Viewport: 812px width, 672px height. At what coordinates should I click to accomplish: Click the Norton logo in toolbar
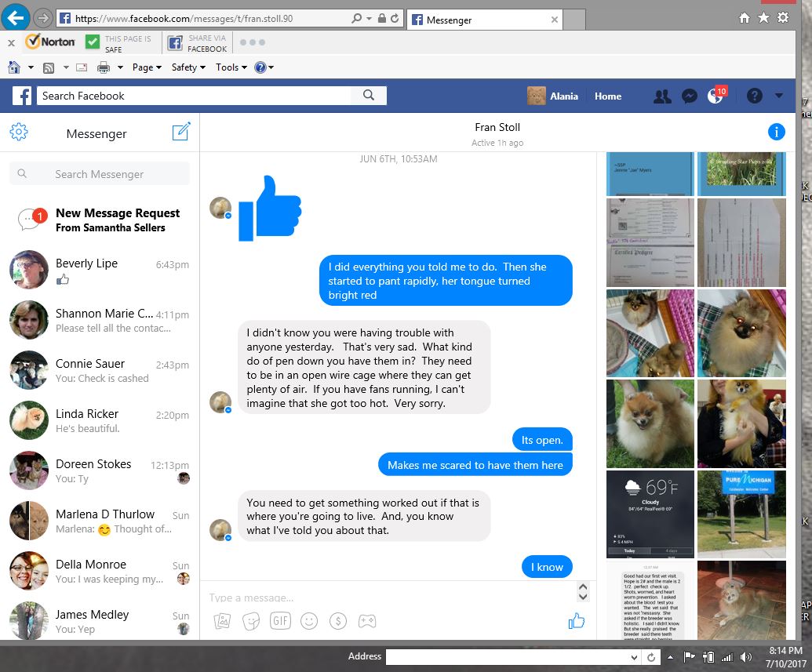(50, 42)
